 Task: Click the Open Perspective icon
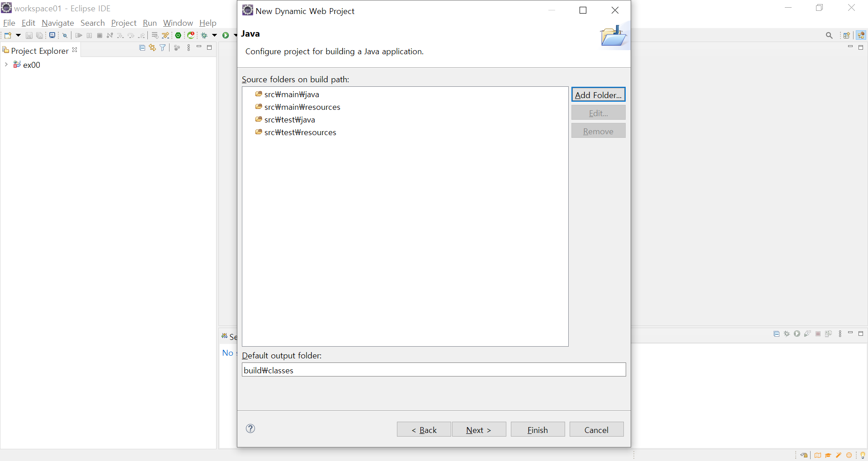point(847,35)
